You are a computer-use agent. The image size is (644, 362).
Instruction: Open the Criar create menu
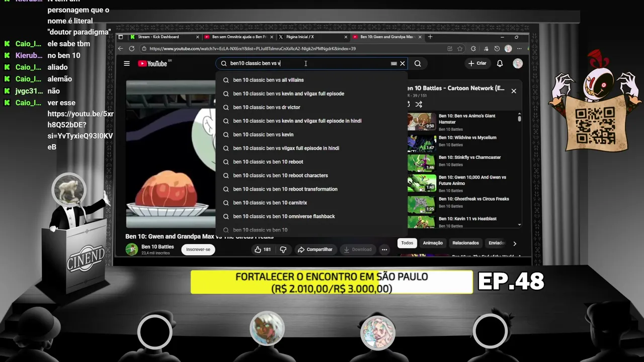coord(477,63)
